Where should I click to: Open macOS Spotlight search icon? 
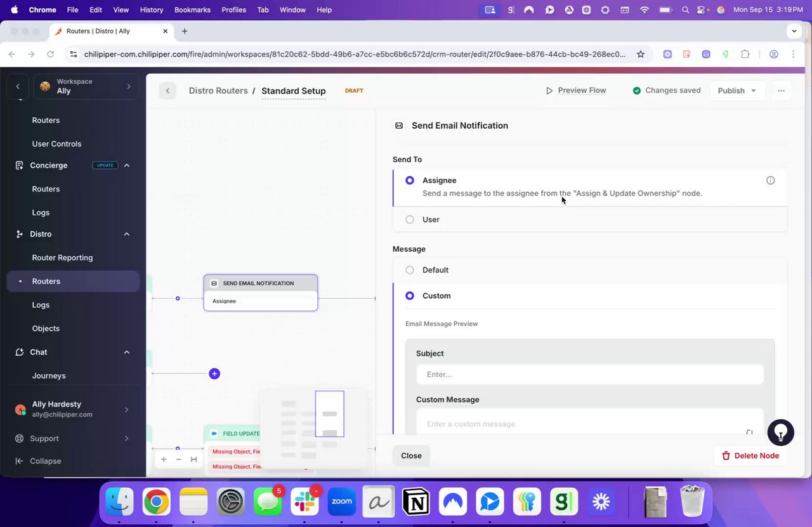tap(685, 10)
